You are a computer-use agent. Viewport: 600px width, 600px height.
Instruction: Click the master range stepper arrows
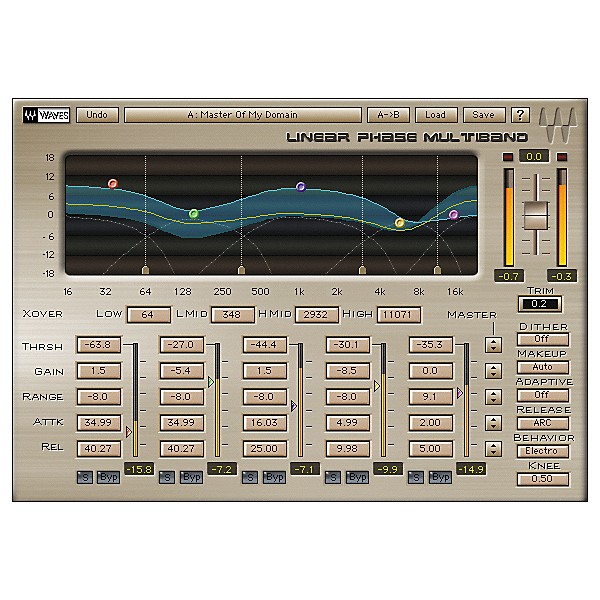click(494, 397)
